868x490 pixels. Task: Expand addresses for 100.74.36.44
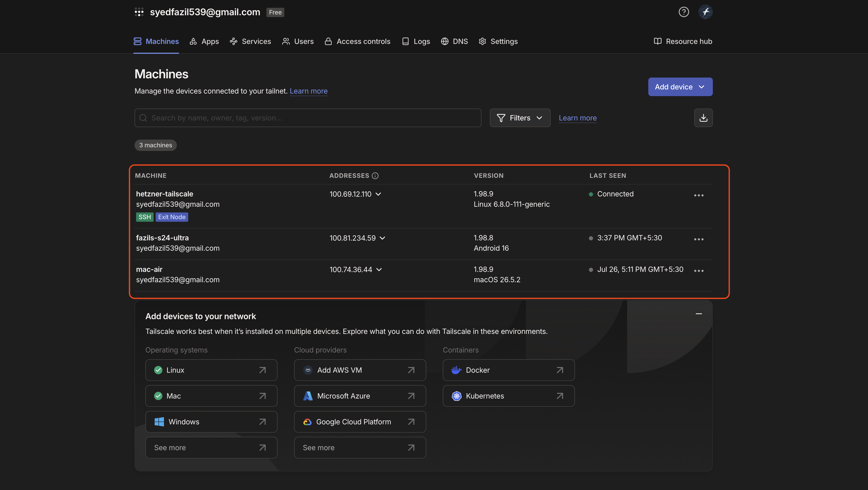[379, 270]
